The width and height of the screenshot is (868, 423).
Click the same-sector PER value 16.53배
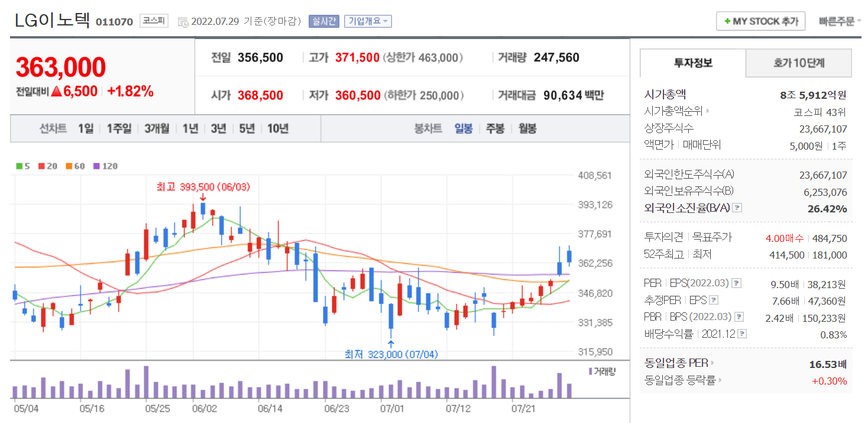click(828, 364)
